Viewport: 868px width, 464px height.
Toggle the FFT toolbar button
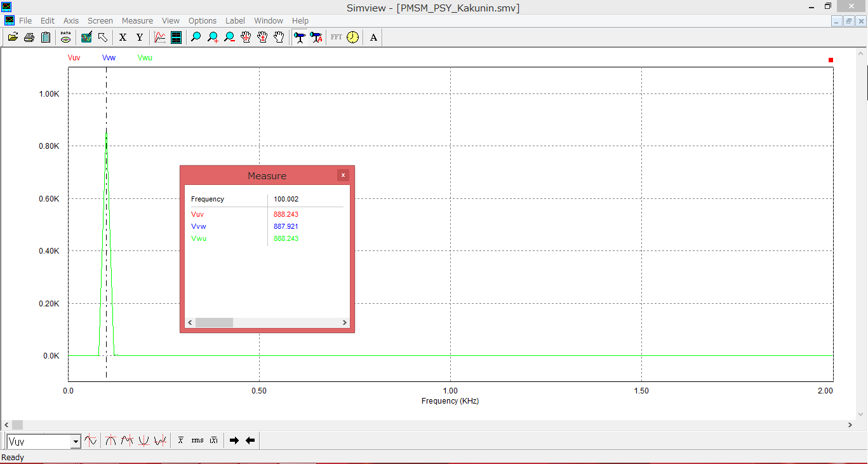click(x=336, y=38)
